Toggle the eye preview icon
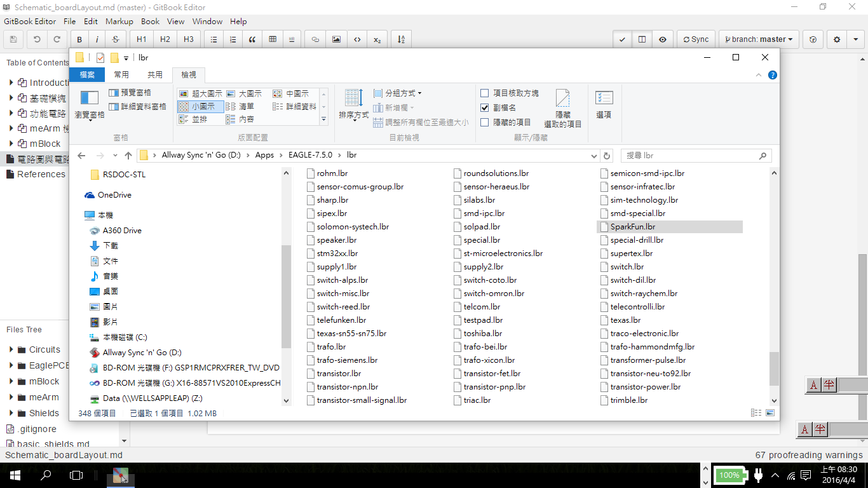The image size is (868, 488). click(x=663, y=39)
